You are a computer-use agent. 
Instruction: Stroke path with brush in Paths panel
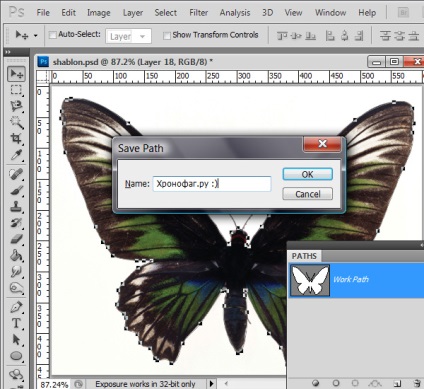coord(336,383)
